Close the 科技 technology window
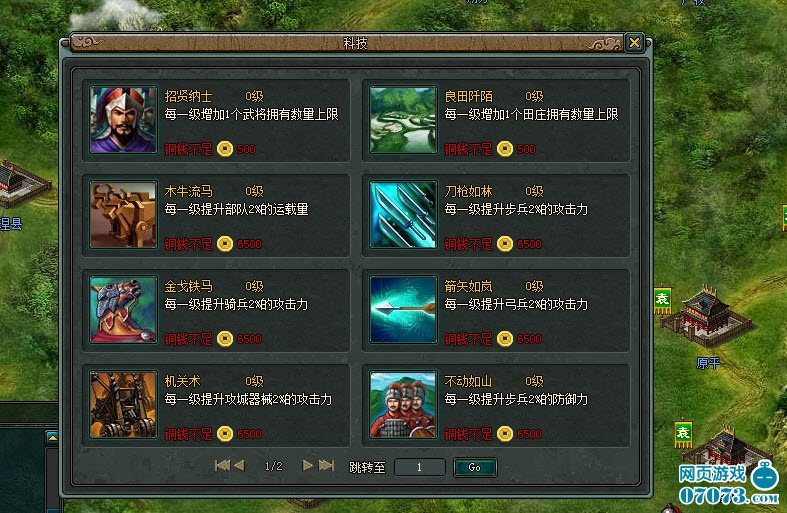Viewport: 787px width, 513px height. point(634,43)
